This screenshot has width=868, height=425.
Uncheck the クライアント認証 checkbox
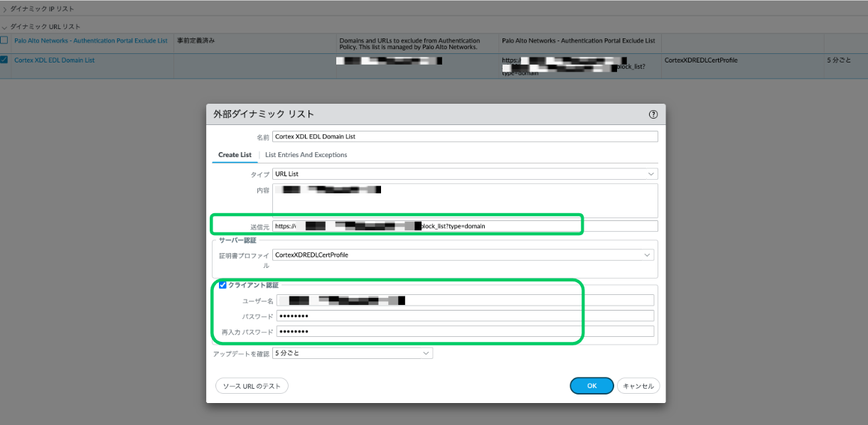click(223, 286)
